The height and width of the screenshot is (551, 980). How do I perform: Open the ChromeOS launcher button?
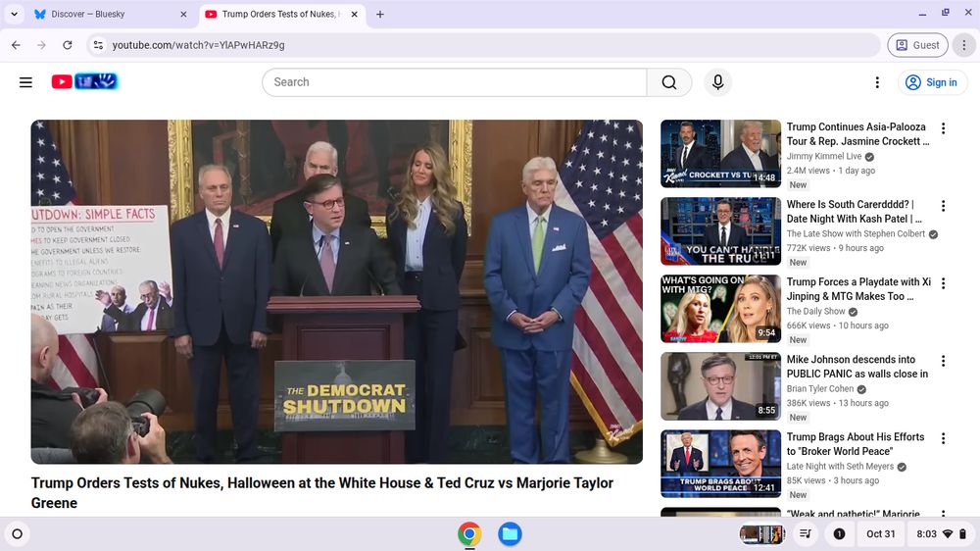pyautogui.click(x=18, y=534)
